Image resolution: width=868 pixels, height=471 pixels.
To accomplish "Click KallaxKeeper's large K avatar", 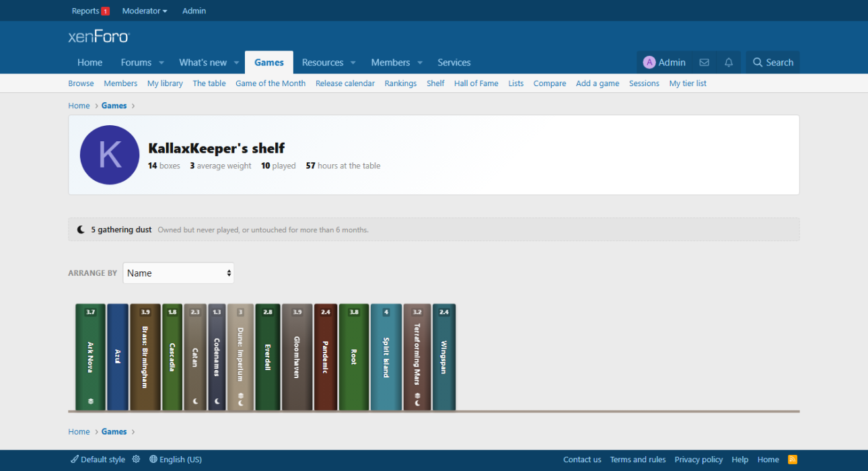I will (x=110, y=155).
